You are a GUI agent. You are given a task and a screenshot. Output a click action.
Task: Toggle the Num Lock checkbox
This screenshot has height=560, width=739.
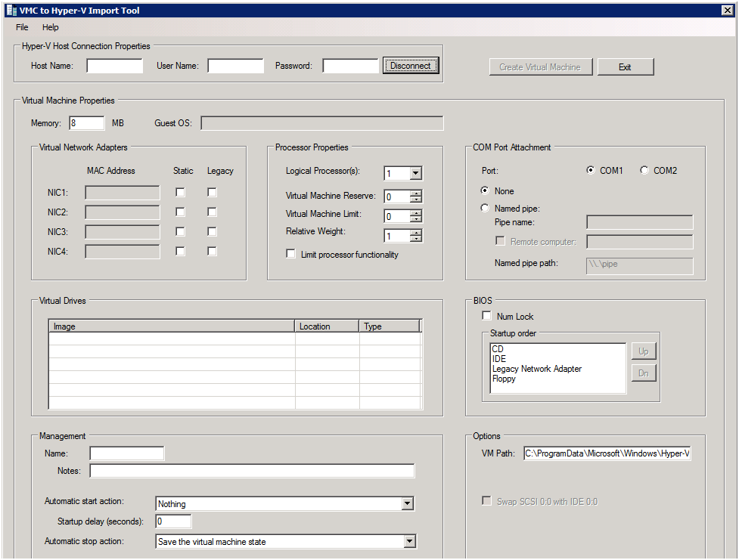click(x=487, y=316)
